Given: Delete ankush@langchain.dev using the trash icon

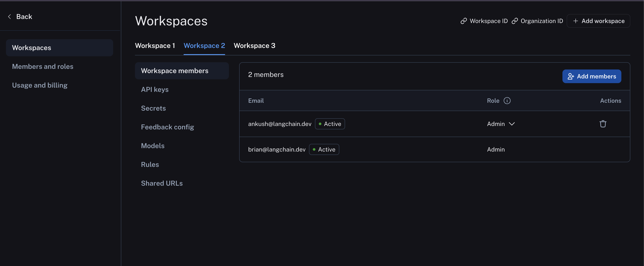Looking at the screenshot, I should 603,124.
